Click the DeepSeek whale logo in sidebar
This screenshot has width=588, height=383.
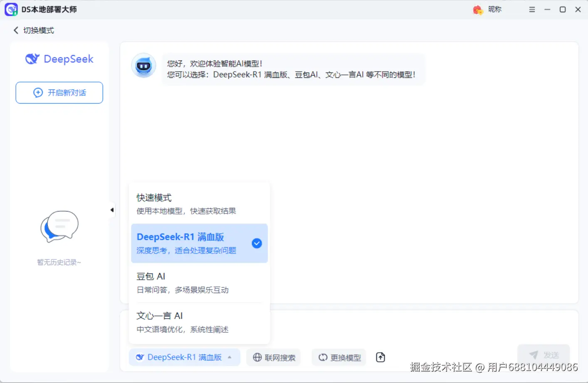pos(32,59)
